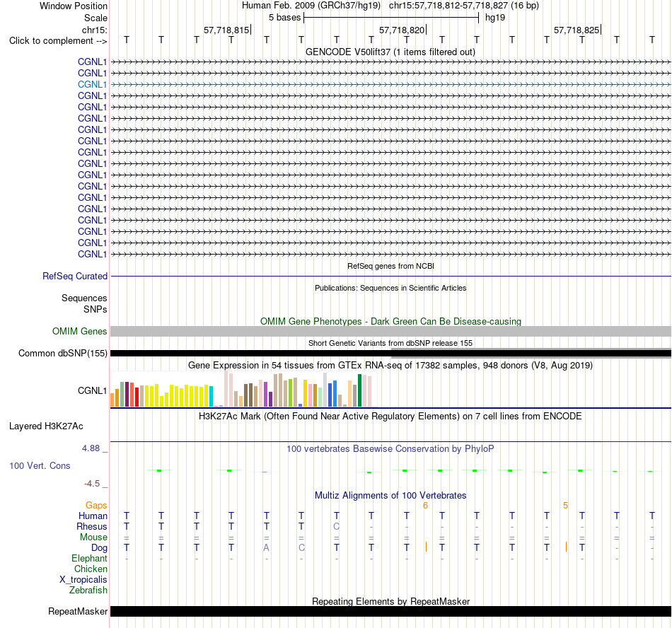
Task: Open Publications: Sequences in Scientific Articles title
Action: point(390,288)
